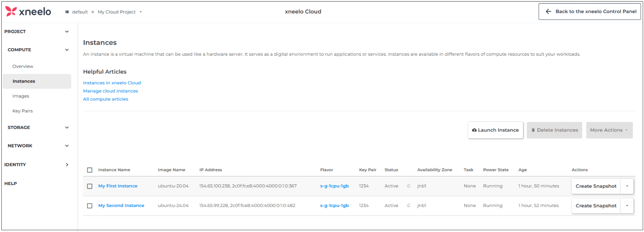Open actions dropdown arrow for My First Instance

tap(627, 186)
